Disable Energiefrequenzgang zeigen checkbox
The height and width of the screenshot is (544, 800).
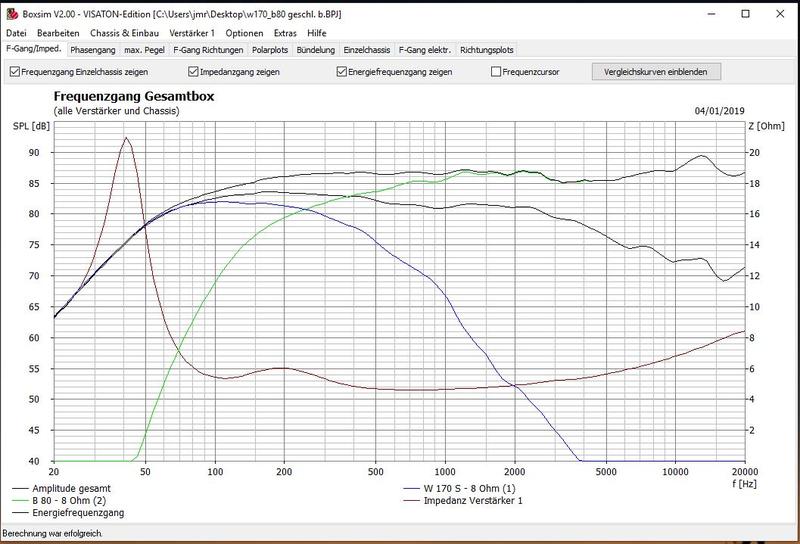[x=343, y=72]
